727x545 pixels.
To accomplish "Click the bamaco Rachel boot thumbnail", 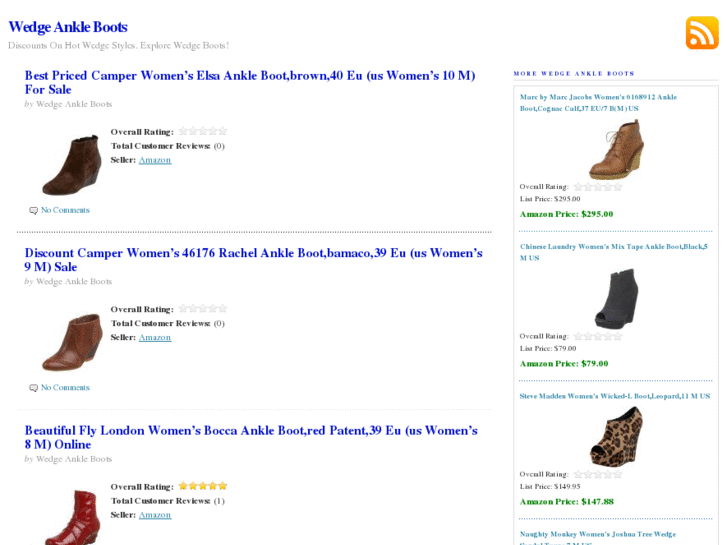I will (x=71, y=342).
